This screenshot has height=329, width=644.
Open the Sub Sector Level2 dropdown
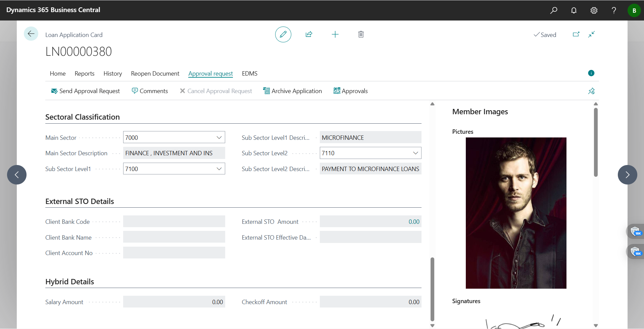coord(415,153)
